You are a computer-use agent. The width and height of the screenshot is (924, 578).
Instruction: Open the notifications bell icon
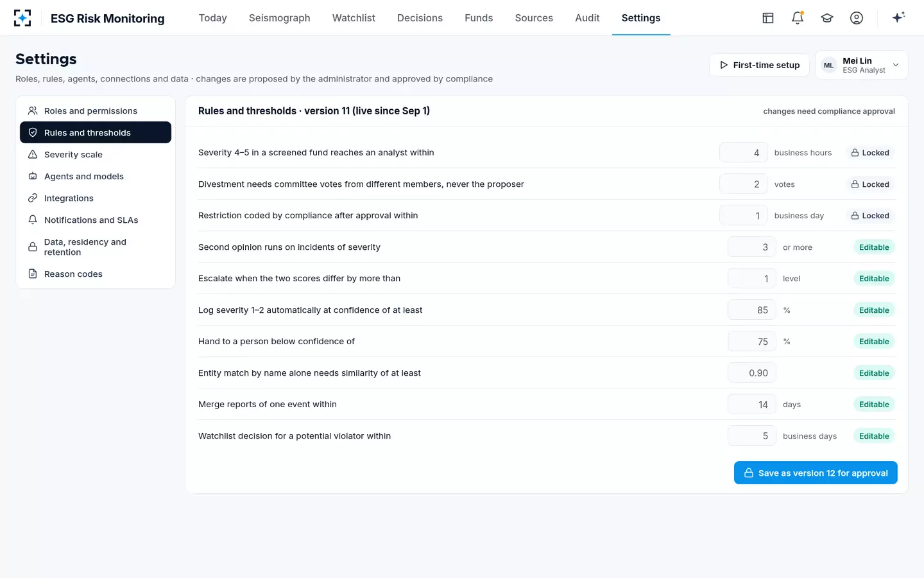point(798,18)
